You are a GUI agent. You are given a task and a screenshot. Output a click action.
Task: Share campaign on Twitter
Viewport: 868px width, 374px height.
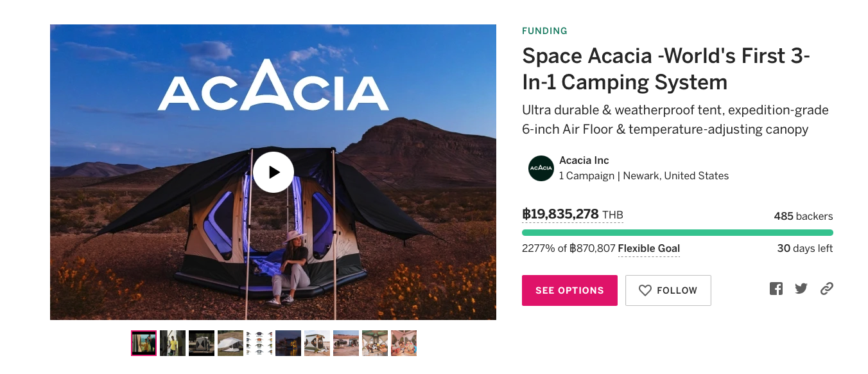(x=801, y=289)
